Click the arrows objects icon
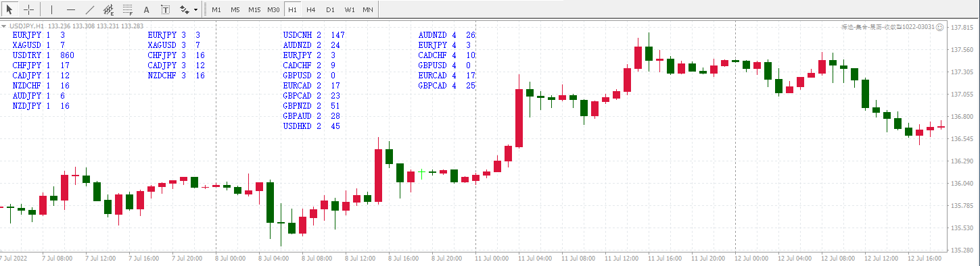 point(184,9)
